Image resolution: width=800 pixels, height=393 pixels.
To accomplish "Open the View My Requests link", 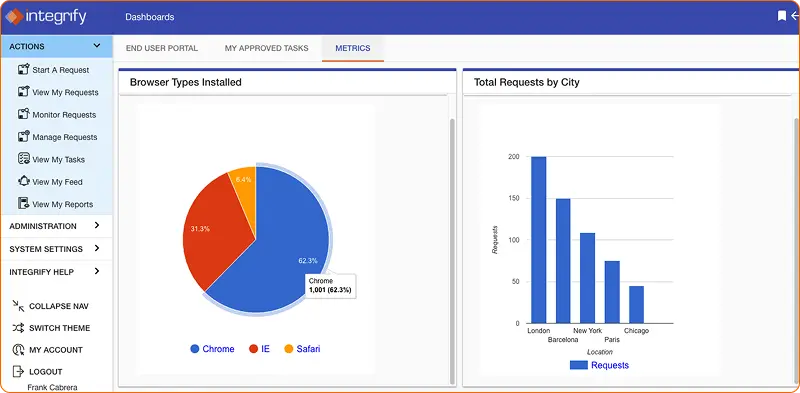I will click(65, 92).
